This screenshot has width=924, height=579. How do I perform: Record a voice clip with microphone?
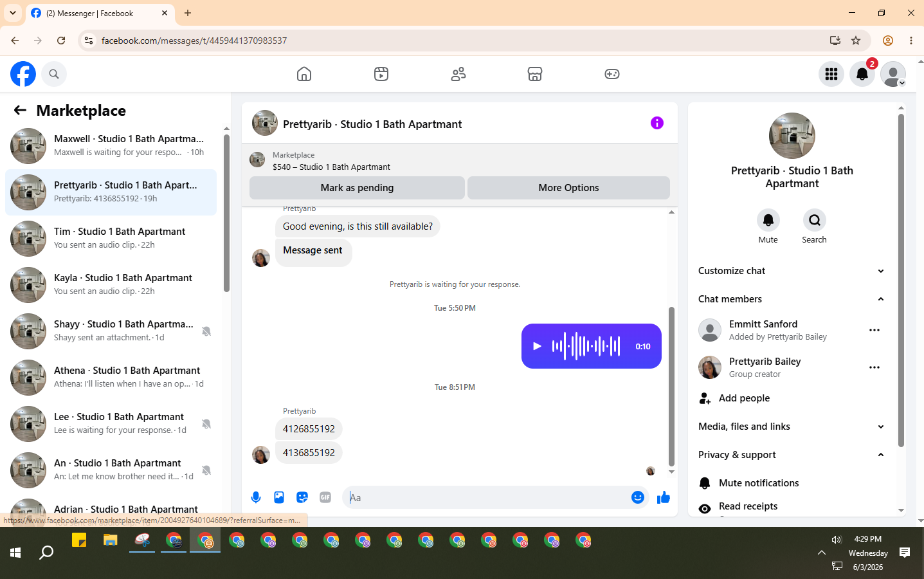point(256,497)
